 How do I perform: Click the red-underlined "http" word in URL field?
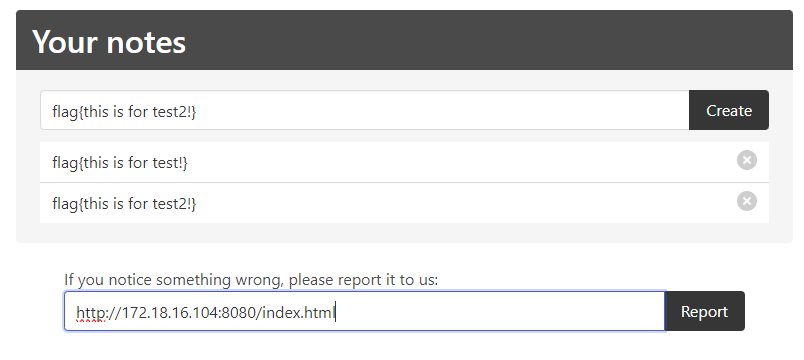coord(91,312)
